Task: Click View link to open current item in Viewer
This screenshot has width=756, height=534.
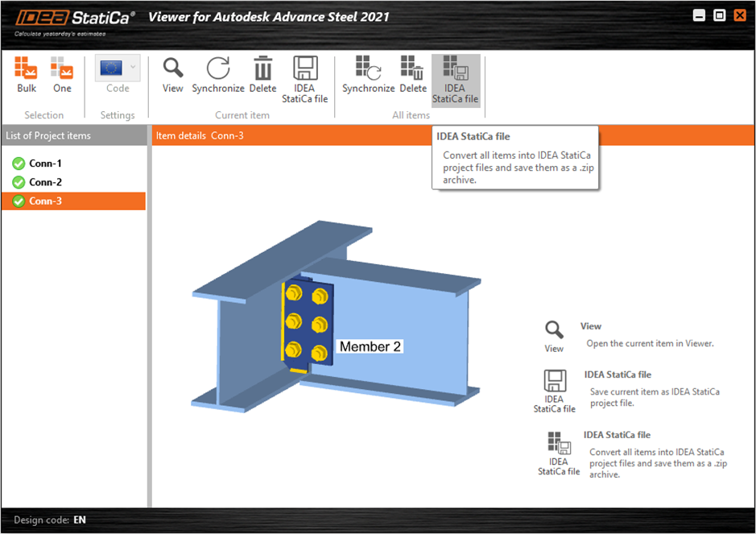Action: point(590,325)
